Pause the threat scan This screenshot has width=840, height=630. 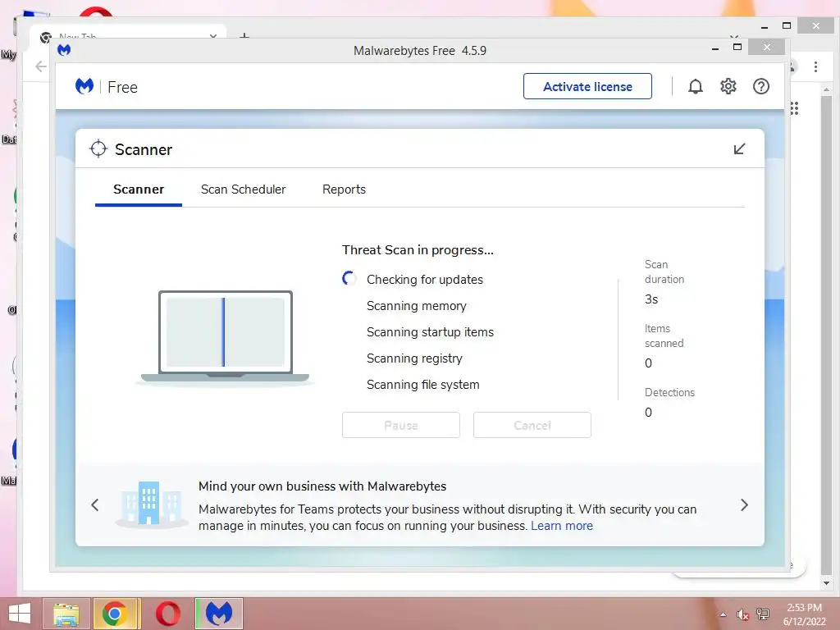pyautogui.click(x=400, y=425)
